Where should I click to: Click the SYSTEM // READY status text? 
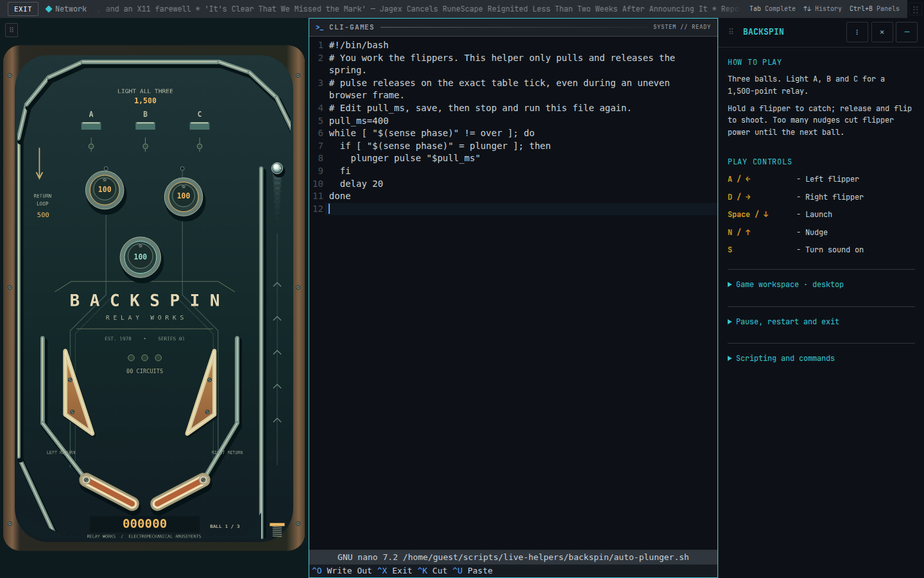coord(681,27)
